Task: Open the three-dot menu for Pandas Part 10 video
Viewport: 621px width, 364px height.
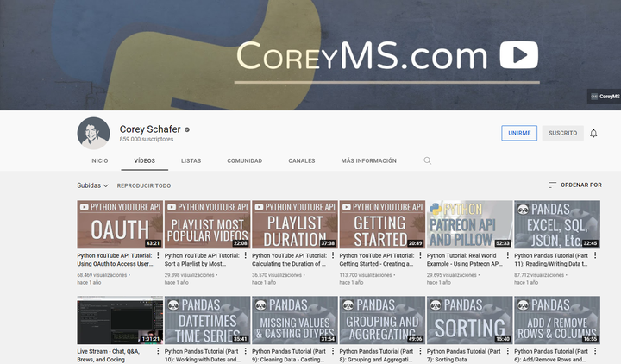Action: 246,351
